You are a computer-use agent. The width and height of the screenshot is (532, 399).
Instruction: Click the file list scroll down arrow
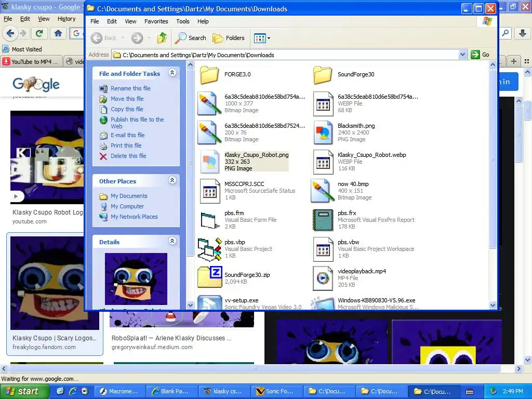(x=493, y=305)
